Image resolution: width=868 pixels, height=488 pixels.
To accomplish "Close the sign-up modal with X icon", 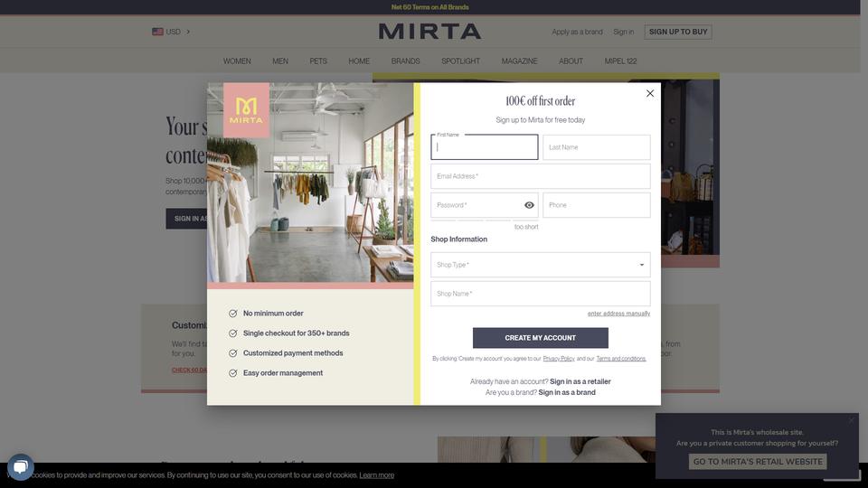I will point(650,93).
